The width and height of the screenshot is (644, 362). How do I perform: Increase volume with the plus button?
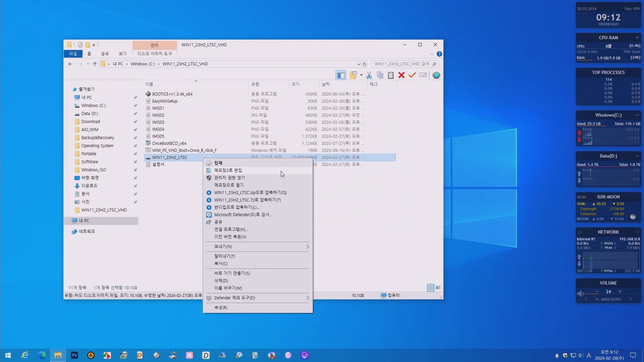[x=620, y=292]
